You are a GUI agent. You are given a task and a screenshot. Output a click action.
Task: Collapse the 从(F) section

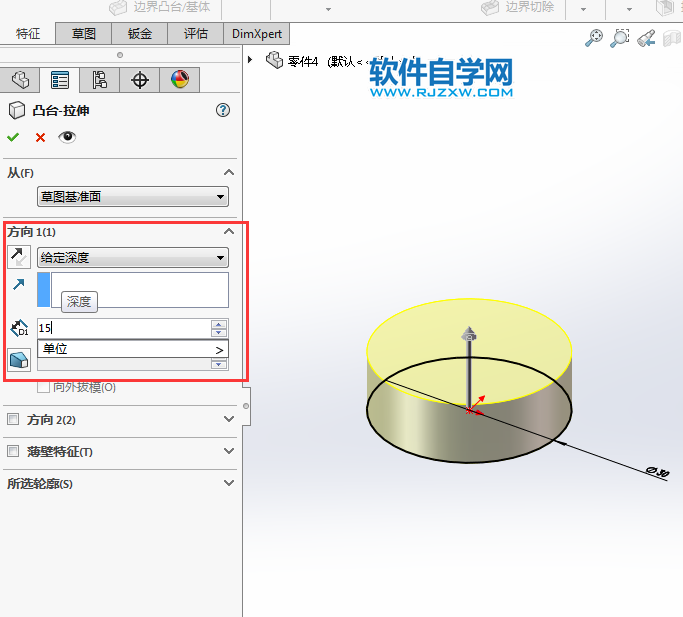coord(229,173)
